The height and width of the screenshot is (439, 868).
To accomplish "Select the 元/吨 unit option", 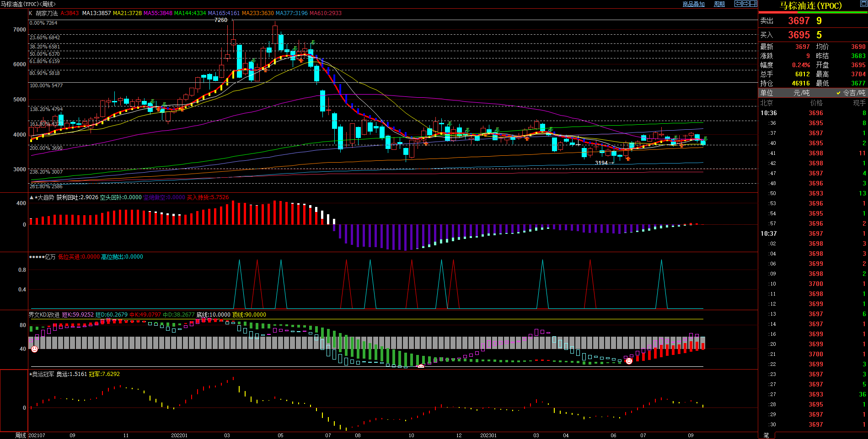I will (x=801, y=93).
